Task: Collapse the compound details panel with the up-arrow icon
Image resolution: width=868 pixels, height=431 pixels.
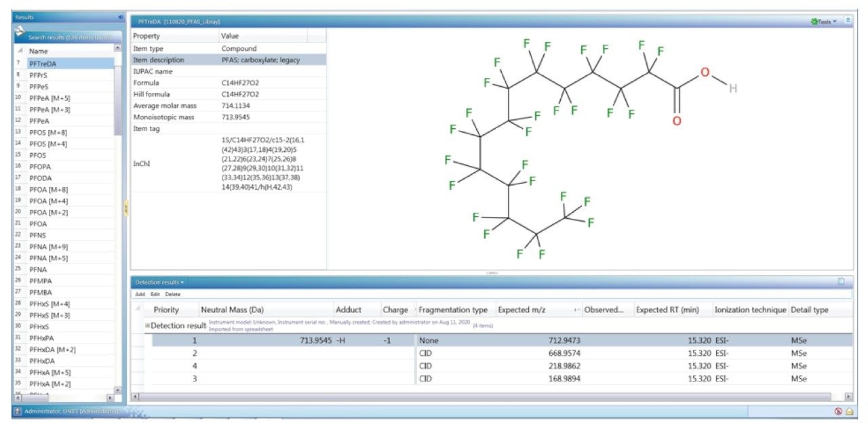Action: pyautogui.click(x=848, y=22)
